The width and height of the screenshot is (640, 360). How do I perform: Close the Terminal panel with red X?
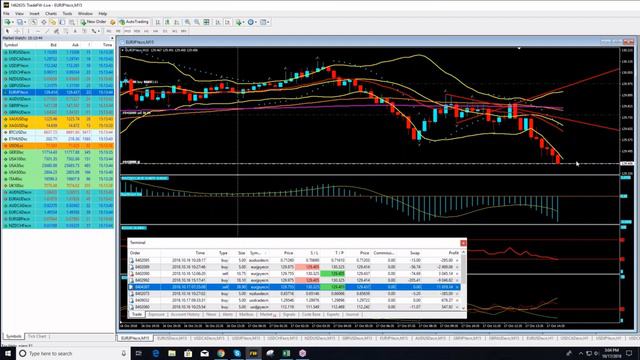463,243
